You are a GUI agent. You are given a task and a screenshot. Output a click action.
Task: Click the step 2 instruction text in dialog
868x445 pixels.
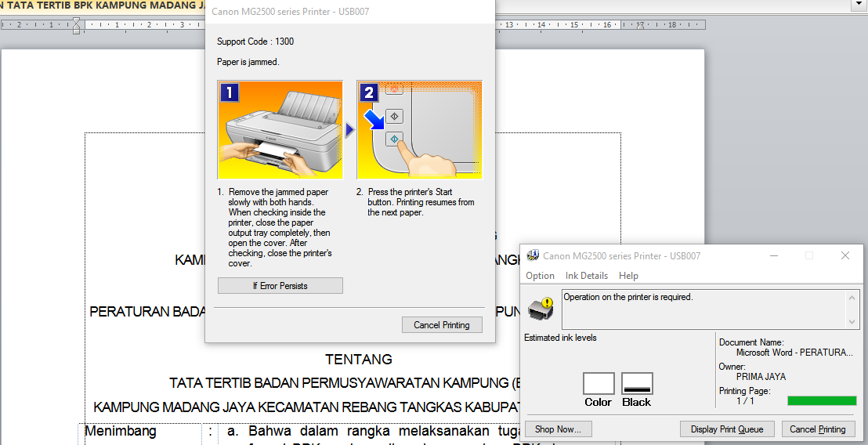click(x=416, y=202)
